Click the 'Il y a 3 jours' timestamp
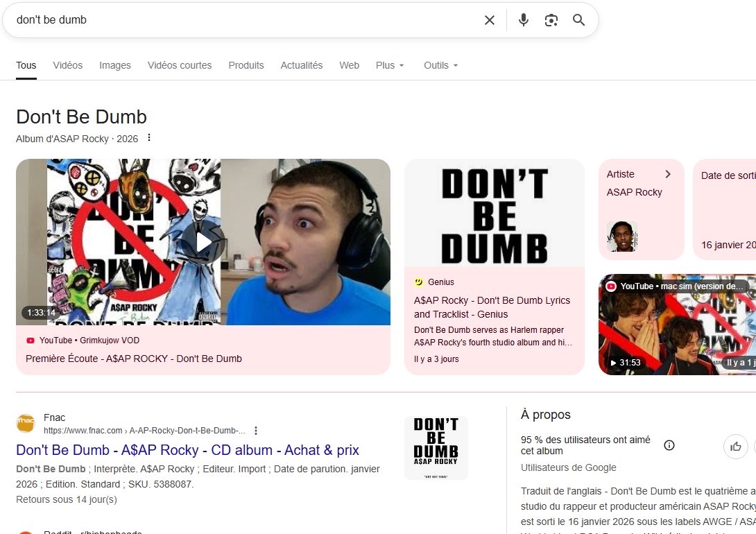This screenshot has width=756, height=534. (x=436, y=359)
